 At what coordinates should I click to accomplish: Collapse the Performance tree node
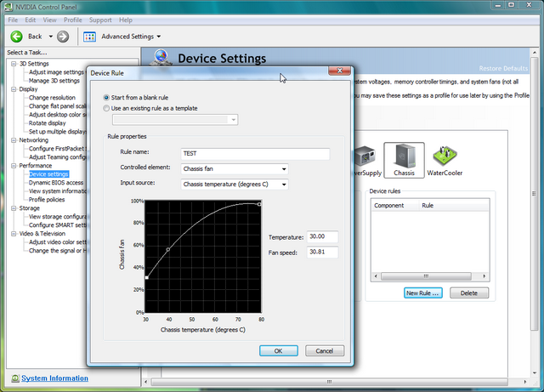(x=14, y=166)
